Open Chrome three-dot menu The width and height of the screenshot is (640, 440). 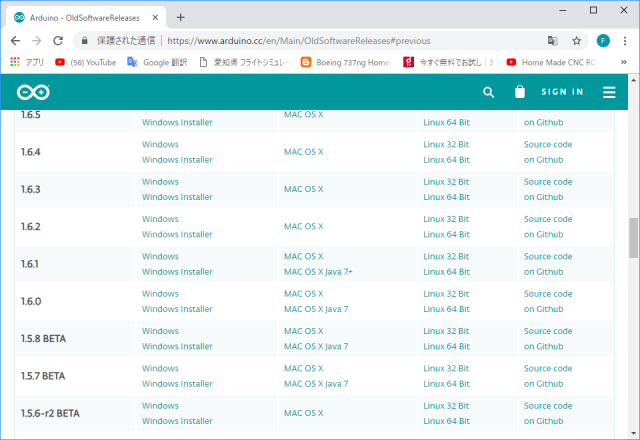(625, 41)
